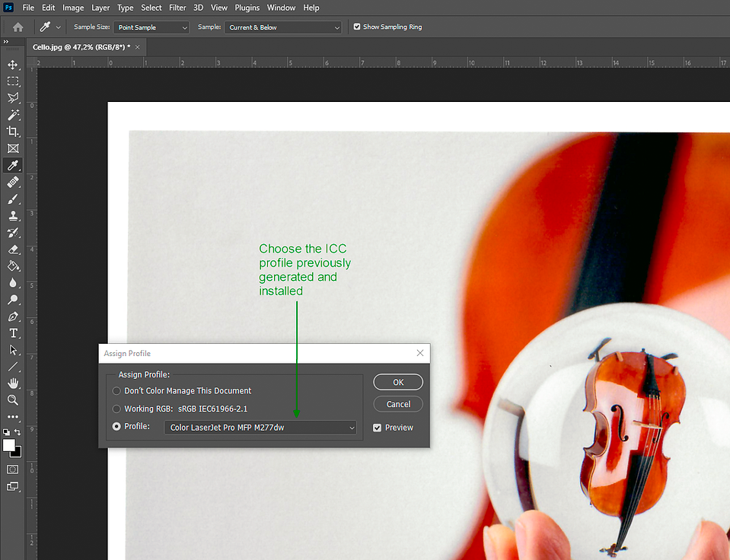This screenshot has height=560, width=730.
Task: Open the Plugins menu
Action: tap(247, 8)
